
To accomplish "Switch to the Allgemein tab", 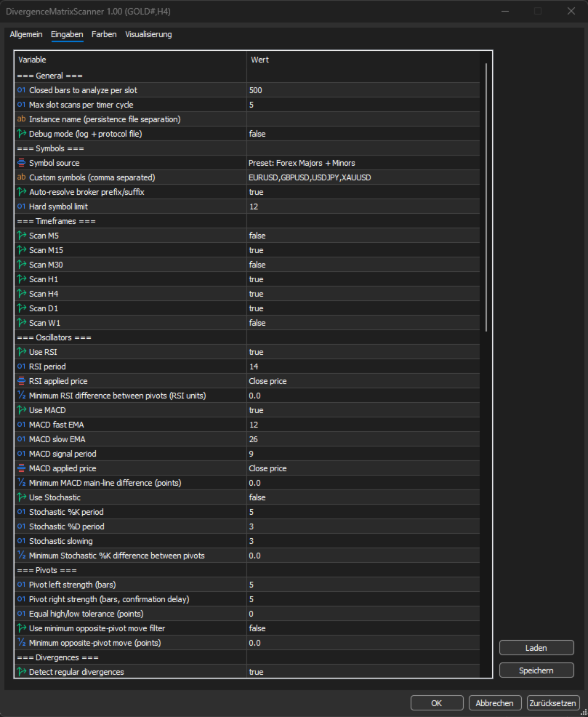I will 26,34.
